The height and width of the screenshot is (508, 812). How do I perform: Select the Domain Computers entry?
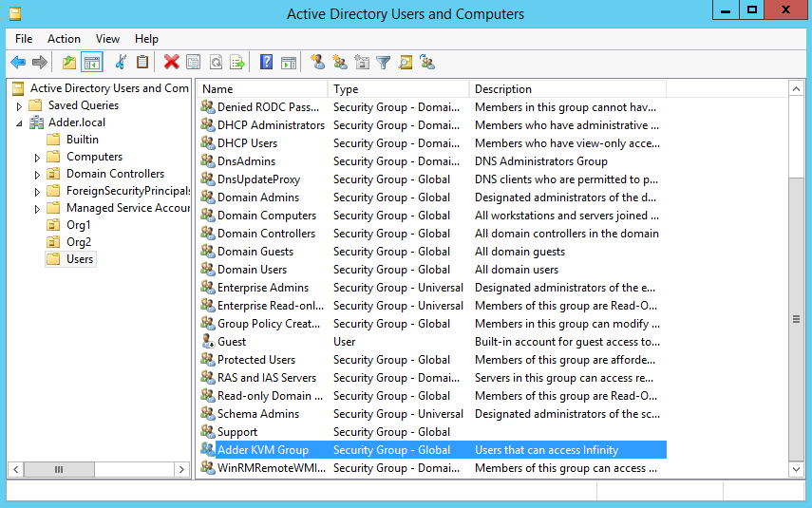(267, 215)
